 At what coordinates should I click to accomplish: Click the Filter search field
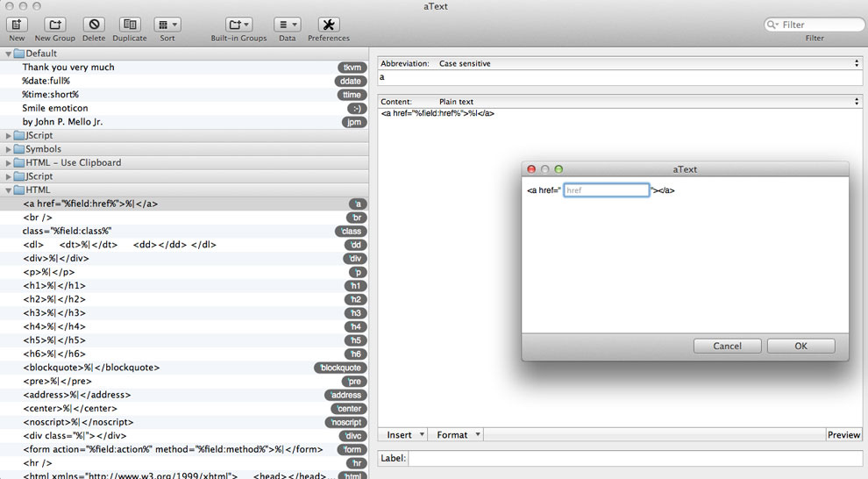pyautogui.click(x=815, y=25)
